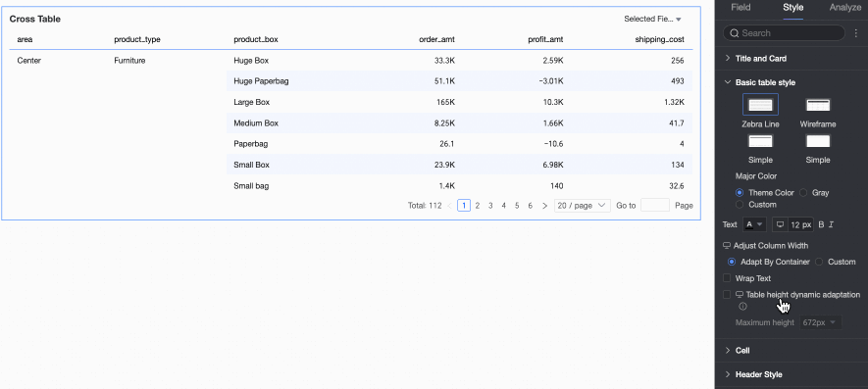Image resolution: width=868 pixels, height=389 pixels.
Task: Go to page 4 in pagination
Action: 504,206
